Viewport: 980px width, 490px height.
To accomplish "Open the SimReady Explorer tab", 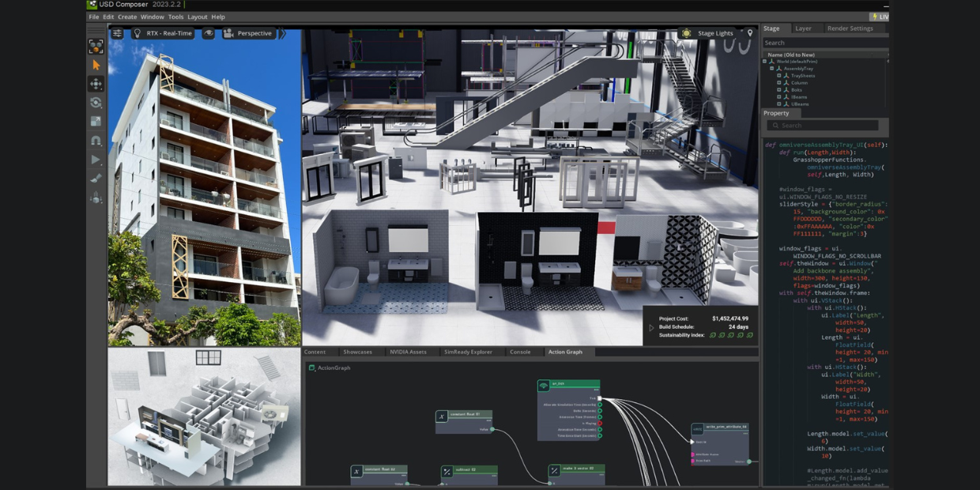I will [468, 352].
